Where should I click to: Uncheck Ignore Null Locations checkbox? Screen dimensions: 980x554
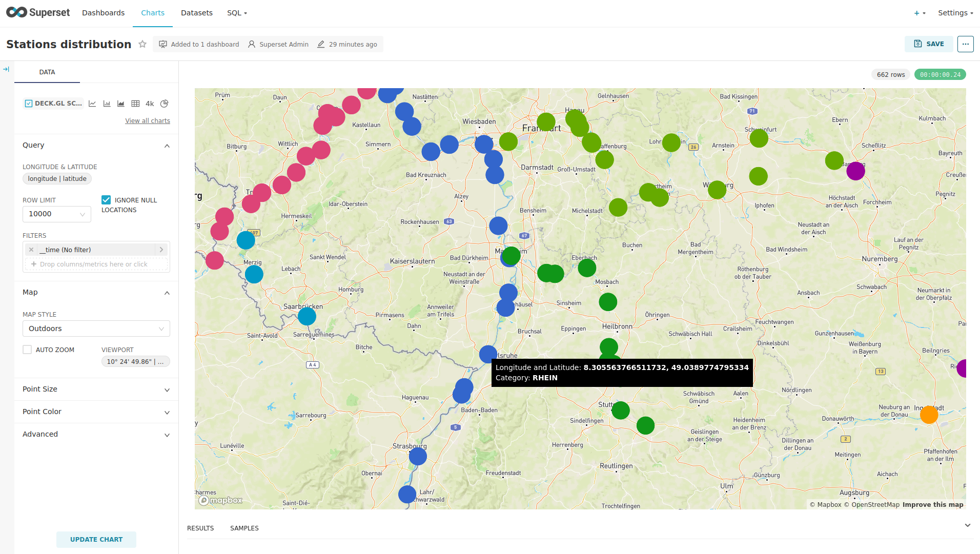(106, 200)
